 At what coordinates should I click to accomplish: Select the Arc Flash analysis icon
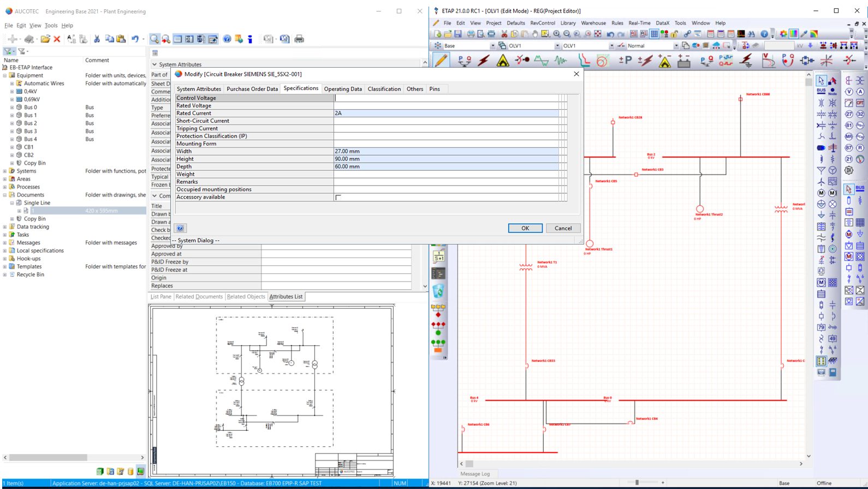point(503,61)
